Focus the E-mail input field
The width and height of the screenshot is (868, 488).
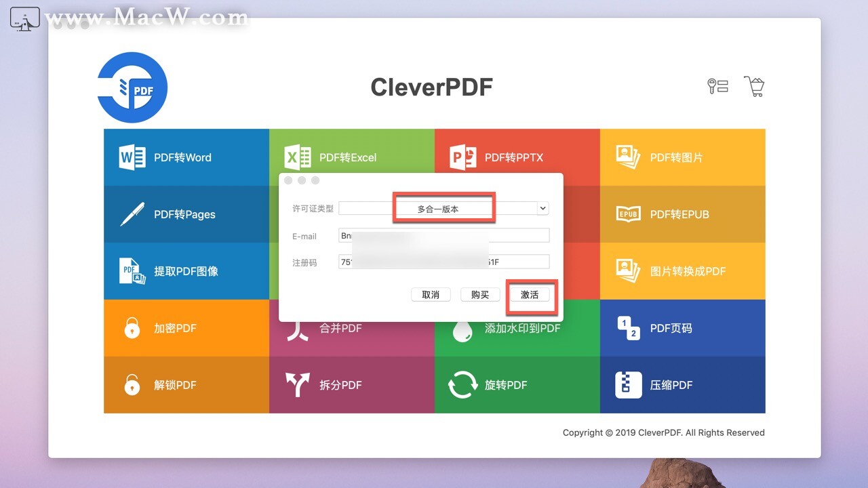tap(443, 235)
